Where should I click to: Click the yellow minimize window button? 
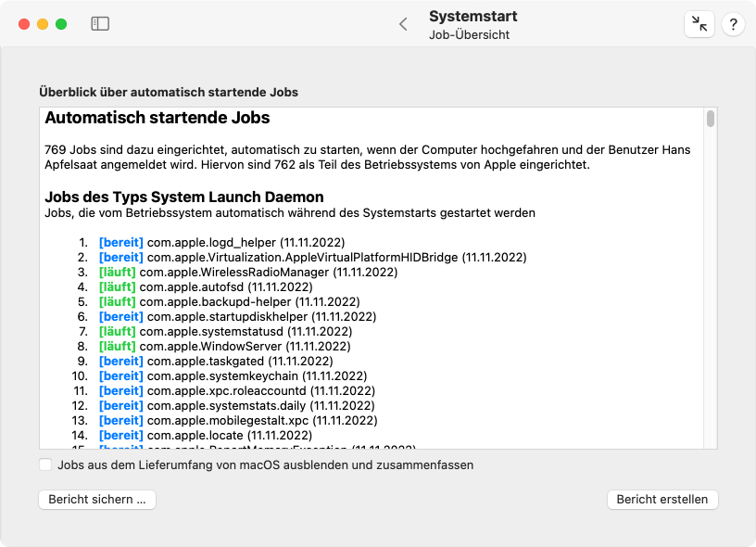tap(43, 24)
